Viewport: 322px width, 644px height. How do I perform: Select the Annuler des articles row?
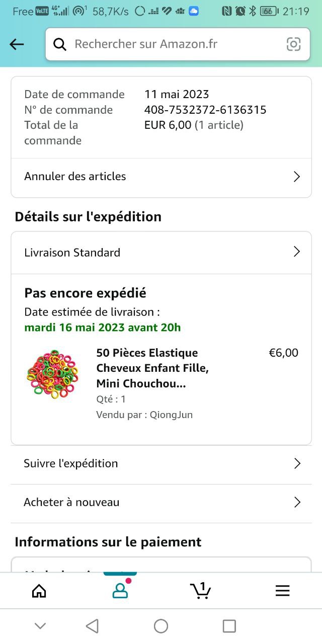(151, 177)
